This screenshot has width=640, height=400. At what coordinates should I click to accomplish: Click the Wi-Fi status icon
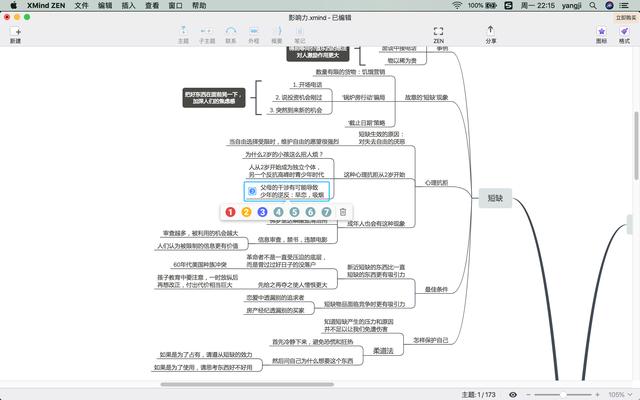[457, 5]
